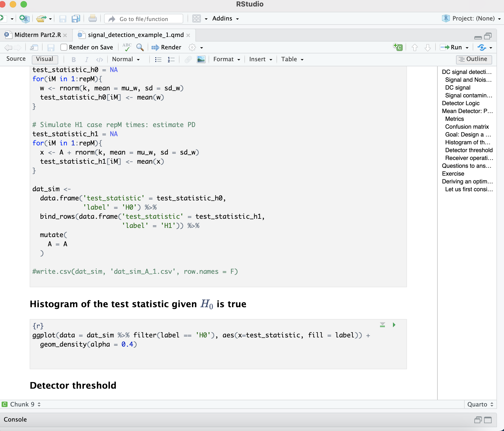Go to Metrics outline entry
This screenshot has width=504, height=431.
click(x=454, y=119)
